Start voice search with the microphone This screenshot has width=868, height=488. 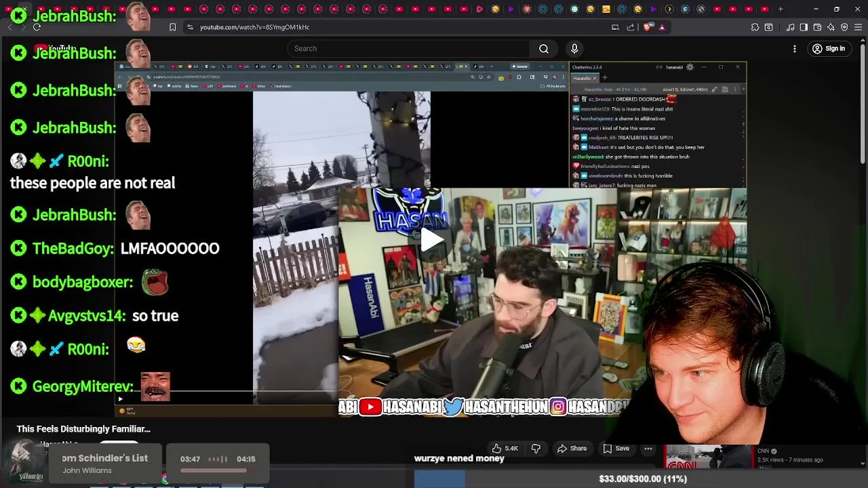574,49
